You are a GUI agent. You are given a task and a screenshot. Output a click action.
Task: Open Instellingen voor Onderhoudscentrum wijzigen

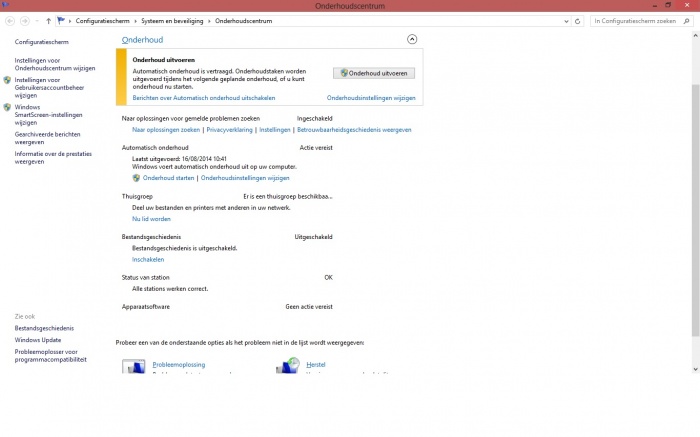[x=54, y=64]
